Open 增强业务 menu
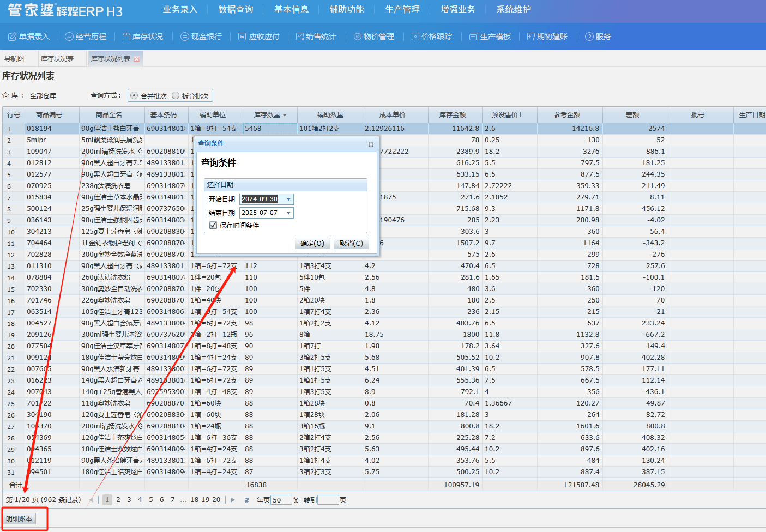Viewport: 766px width, 532px height. point(458,9)
